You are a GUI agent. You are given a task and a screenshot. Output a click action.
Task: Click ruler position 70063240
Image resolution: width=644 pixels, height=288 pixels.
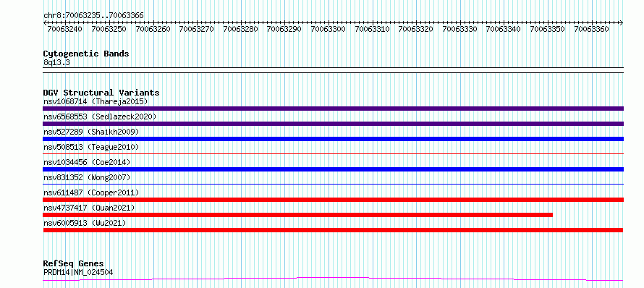65,29
